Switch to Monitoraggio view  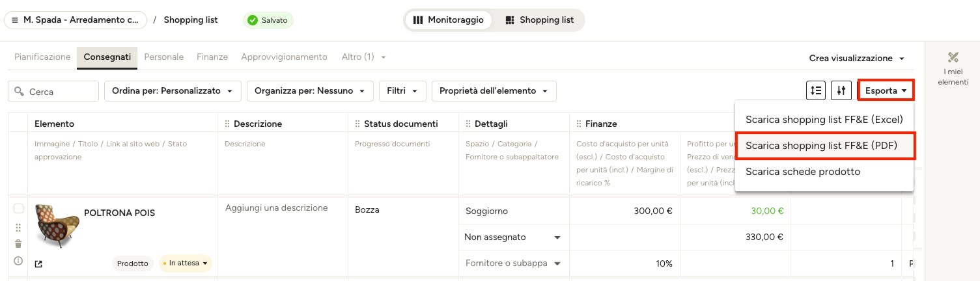click(449, 20)
